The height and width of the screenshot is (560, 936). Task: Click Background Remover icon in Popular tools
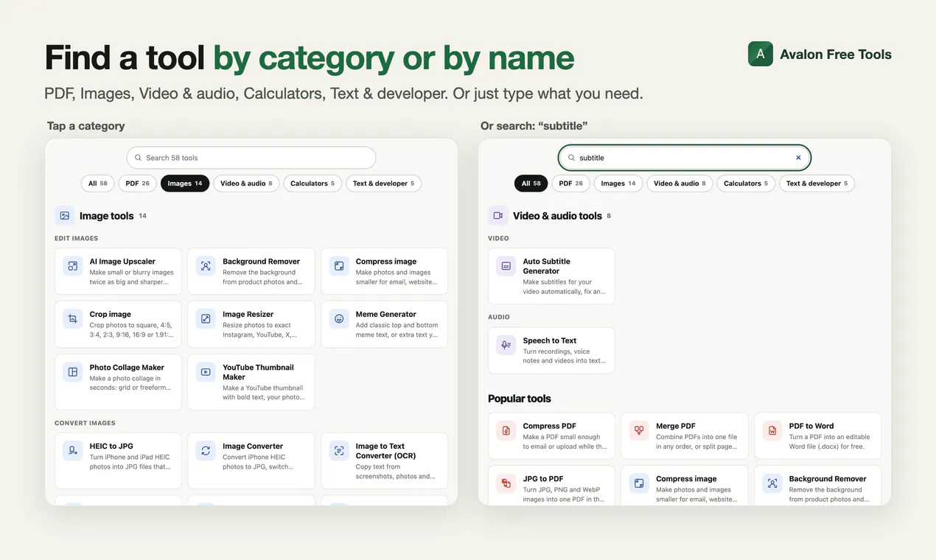point(772,483)
